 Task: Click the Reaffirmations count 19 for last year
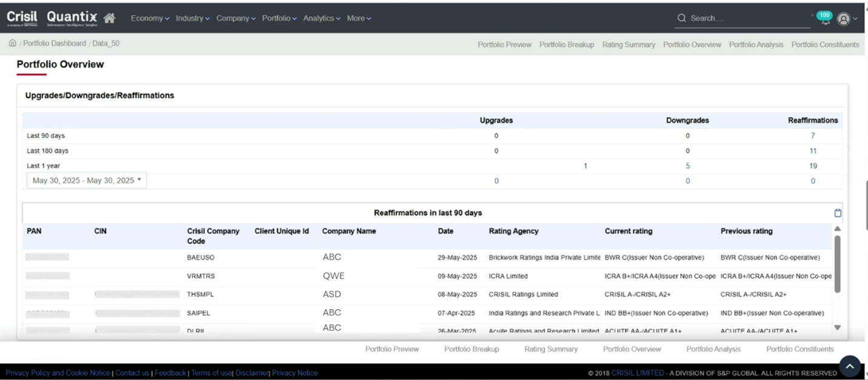click(813, 166)
